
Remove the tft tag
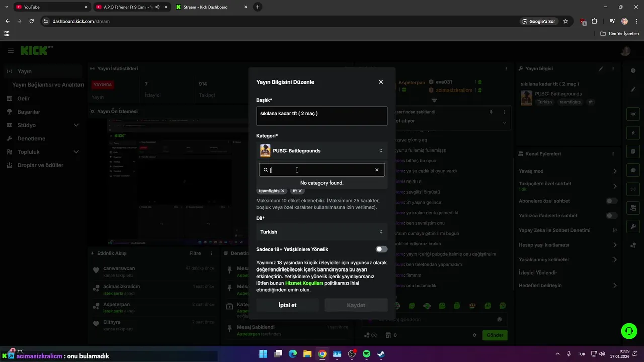click(x=300, y=191)
